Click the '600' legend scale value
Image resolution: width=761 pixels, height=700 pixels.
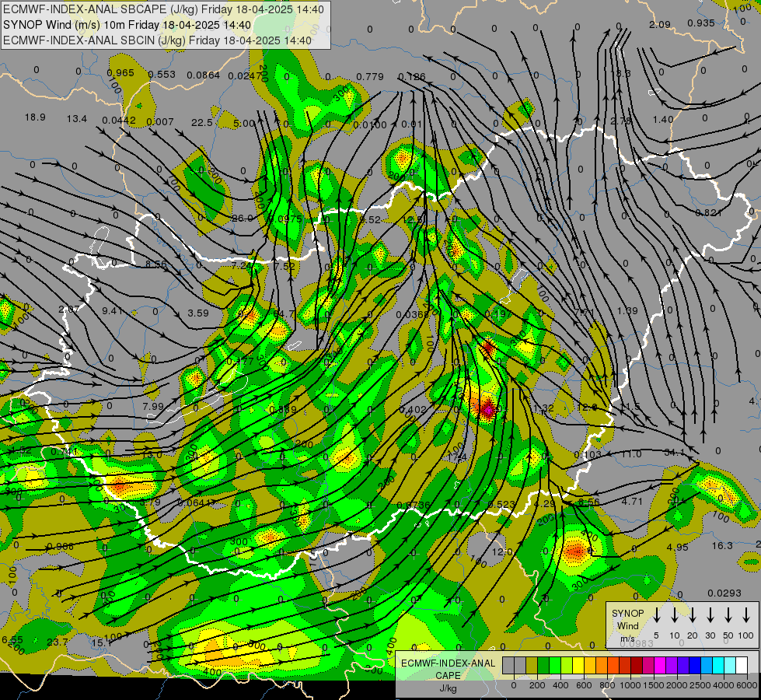[584, 685]
